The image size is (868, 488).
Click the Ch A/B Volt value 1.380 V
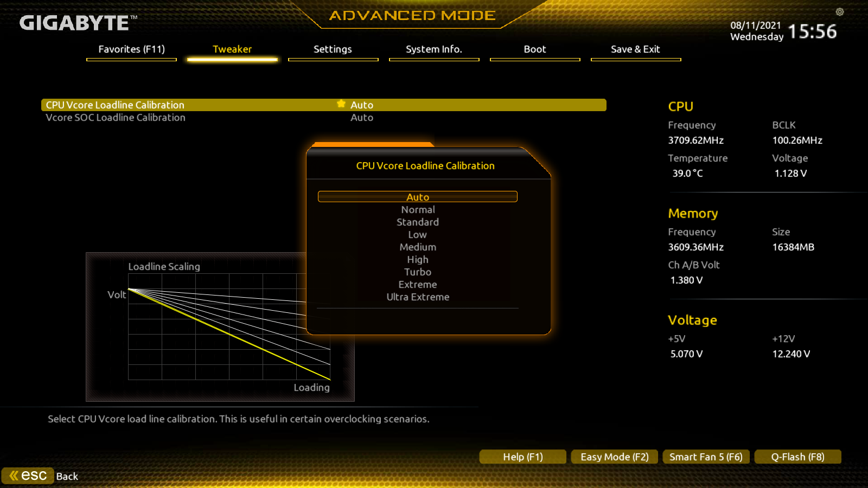[686, 280]
